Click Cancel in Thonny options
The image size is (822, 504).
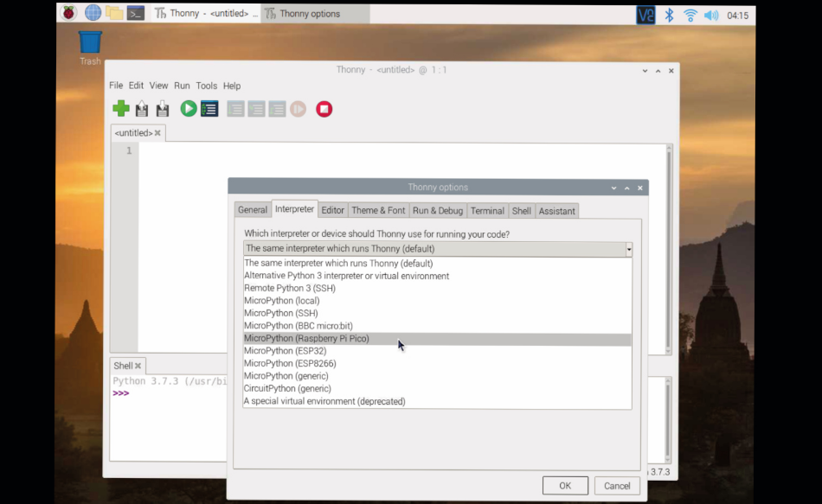coord(617,486)
